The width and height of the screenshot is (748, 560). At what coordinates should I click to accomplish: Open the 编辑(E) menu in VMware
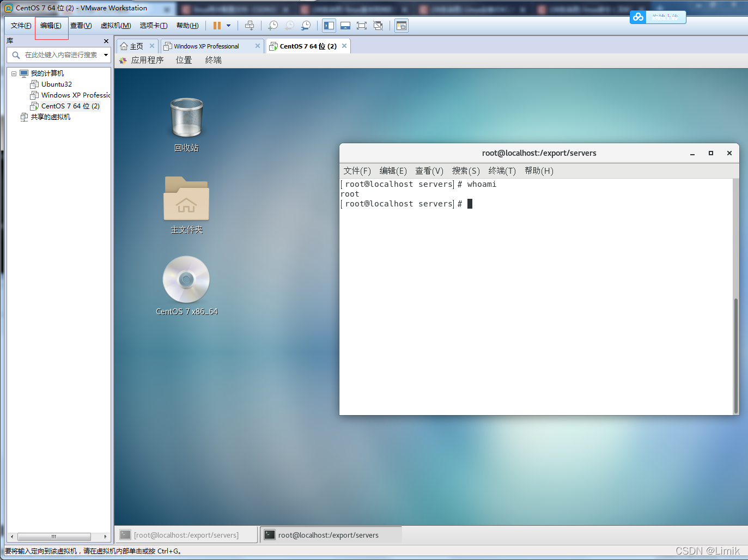(51, 26)
